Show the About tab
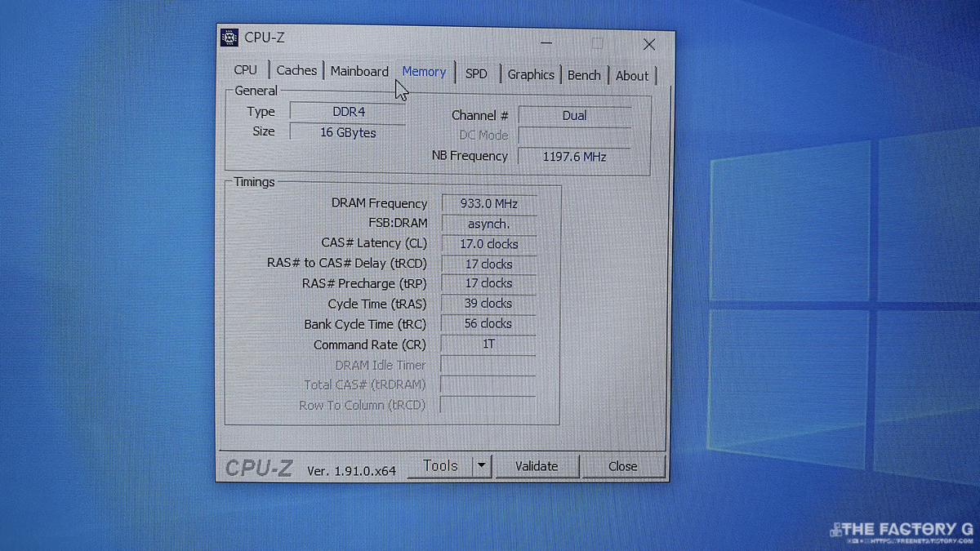Viewport: 980px width, 551px height. click(x=632, y=76)
